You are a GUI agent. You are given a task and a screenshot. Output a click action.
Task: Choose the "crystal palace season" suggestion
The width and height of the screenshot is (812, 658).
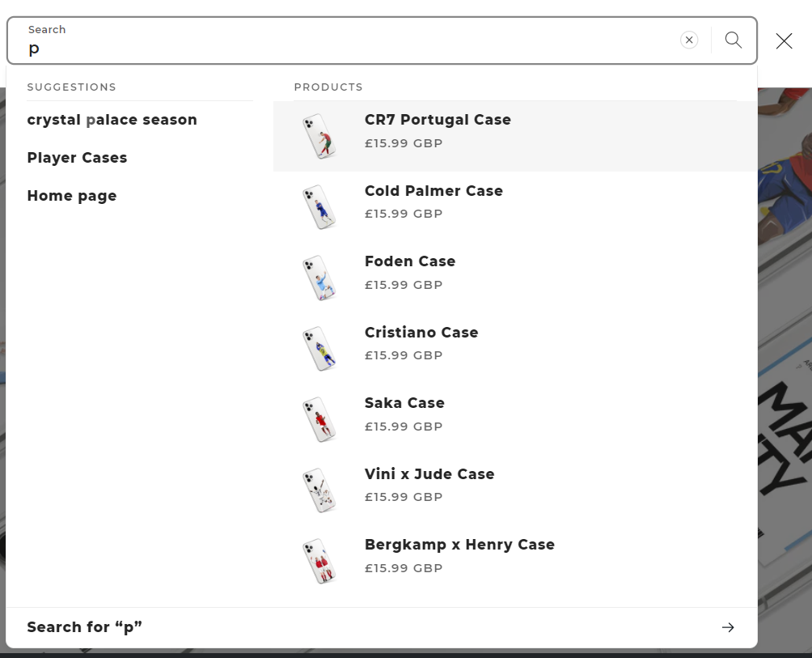112,120
